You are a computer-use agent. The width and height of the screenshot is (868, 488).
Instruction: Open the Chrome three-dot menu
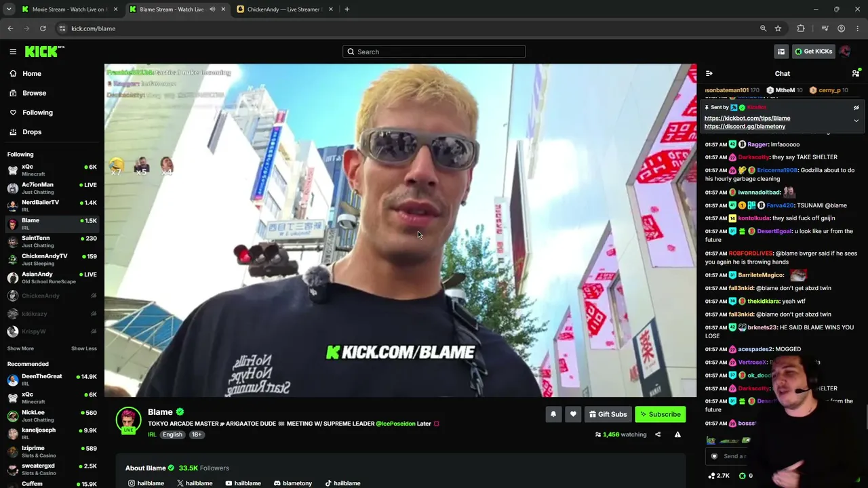click(x=858, y=28)
